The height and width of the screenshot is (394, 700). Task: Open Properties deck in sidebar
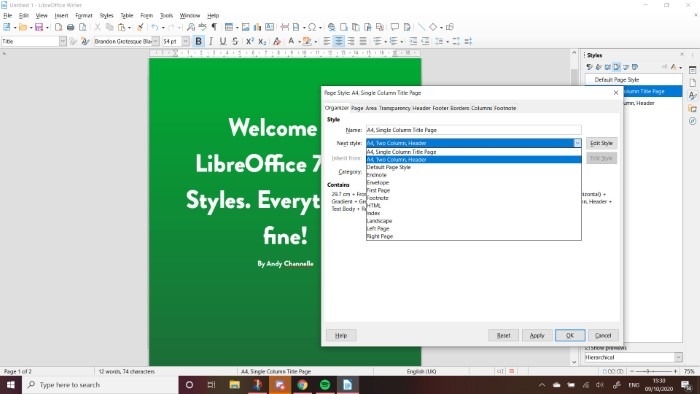[692, 70]
